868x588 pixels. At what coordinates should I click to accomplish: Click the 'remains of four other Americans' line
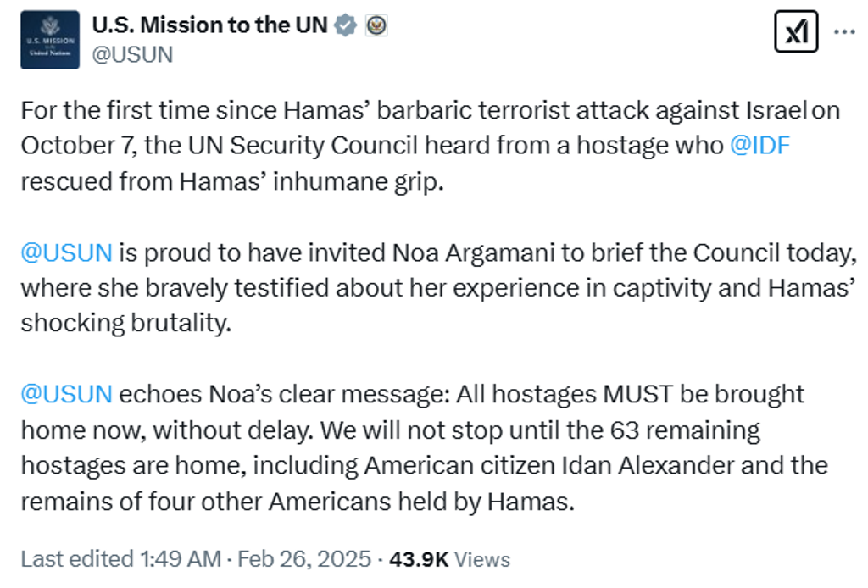[298, 502]
